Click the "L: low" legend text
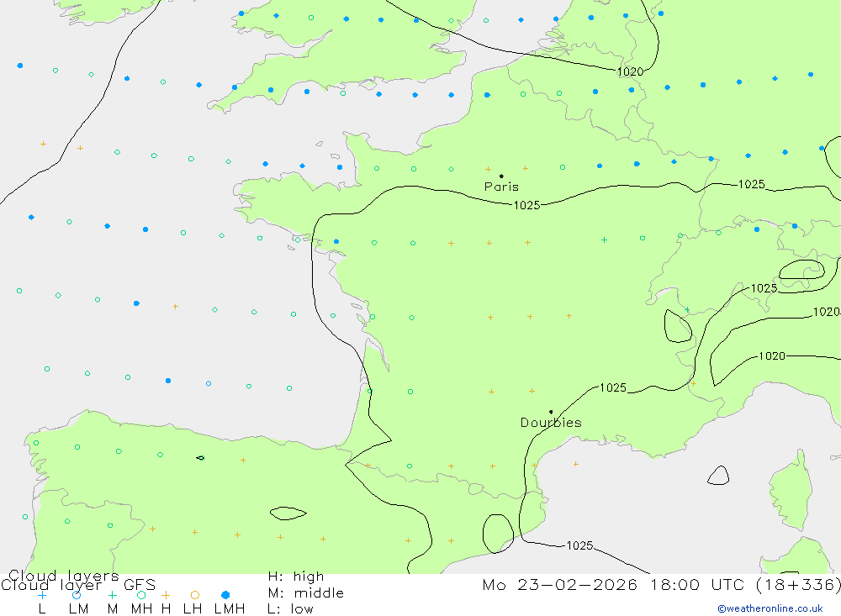This screenshot has width=841, height=616. point(290,609)
